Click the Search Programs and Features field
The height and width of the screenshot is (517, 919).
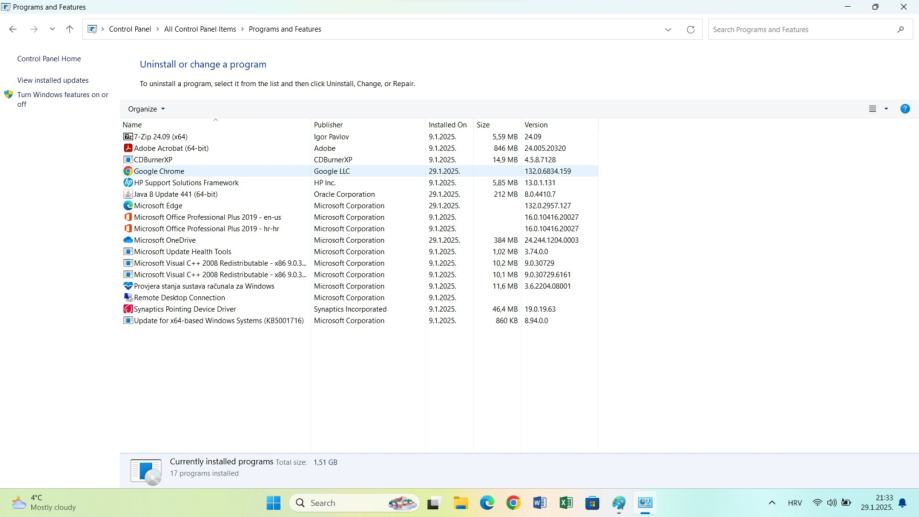(x=800, y=30)
